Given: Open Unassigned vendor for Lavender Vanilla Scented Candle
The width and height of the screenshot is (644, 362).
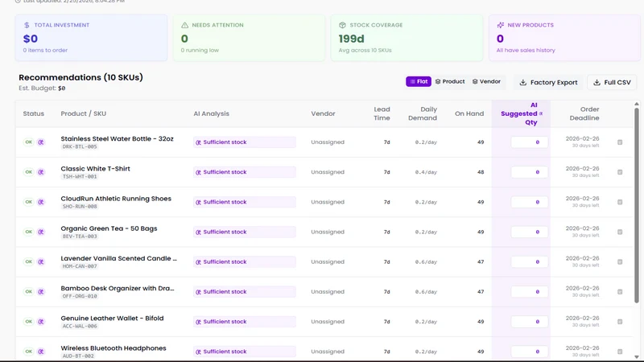Looking at the screenshot, I should pyautogui.click(x=328, y=262).
